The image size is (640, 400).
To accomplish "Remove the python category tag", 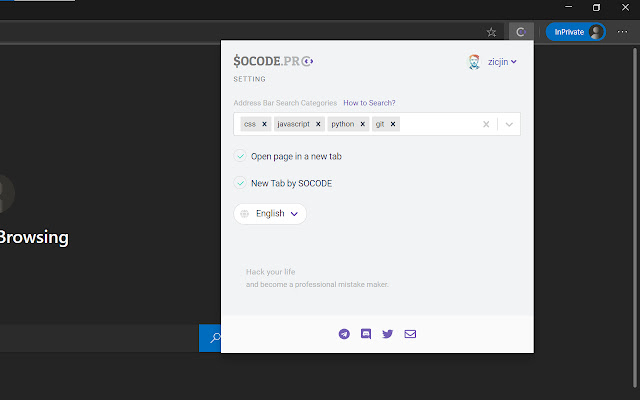I will (x=362, y=124).
